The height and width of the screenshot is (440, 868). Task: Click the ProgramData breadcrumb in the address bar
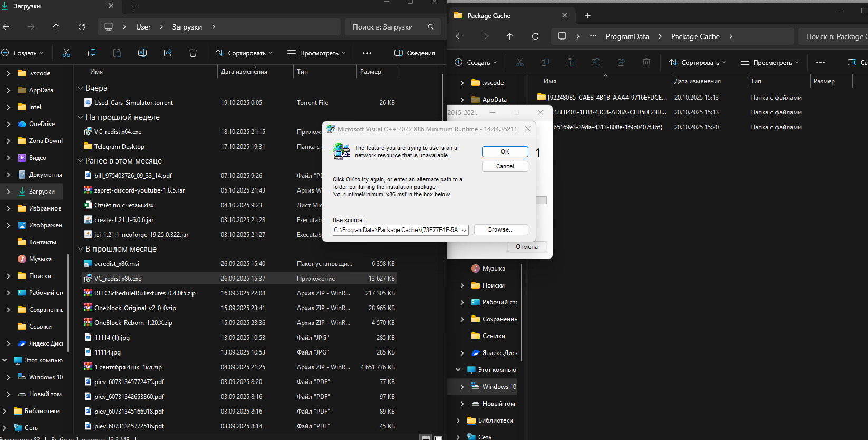[x=628, y=36]
